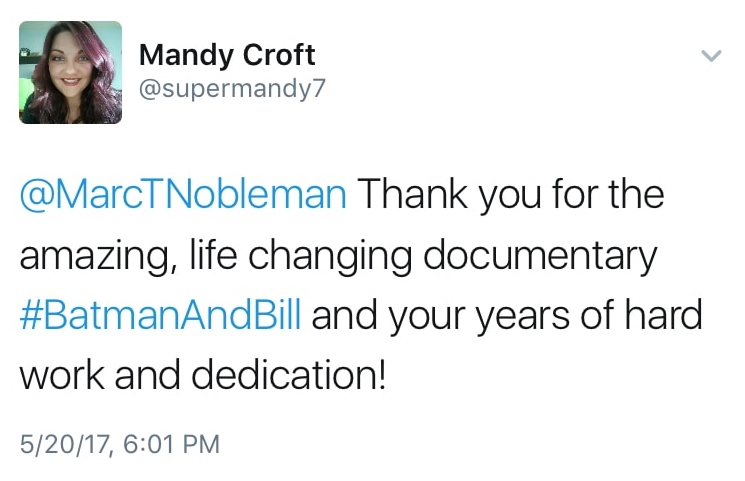The width and height of the screenshot is (745, 481).
Task: Open the @MarcTNobleman mention
Action: [183, 194]
